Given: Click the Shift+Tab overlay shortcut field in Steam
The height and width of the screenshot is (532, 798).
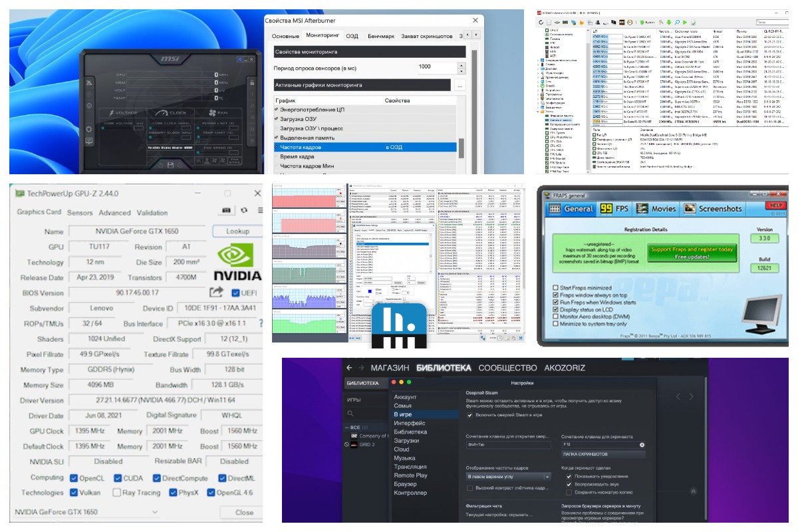Looking at the screenshot, I should pos(509,444).
